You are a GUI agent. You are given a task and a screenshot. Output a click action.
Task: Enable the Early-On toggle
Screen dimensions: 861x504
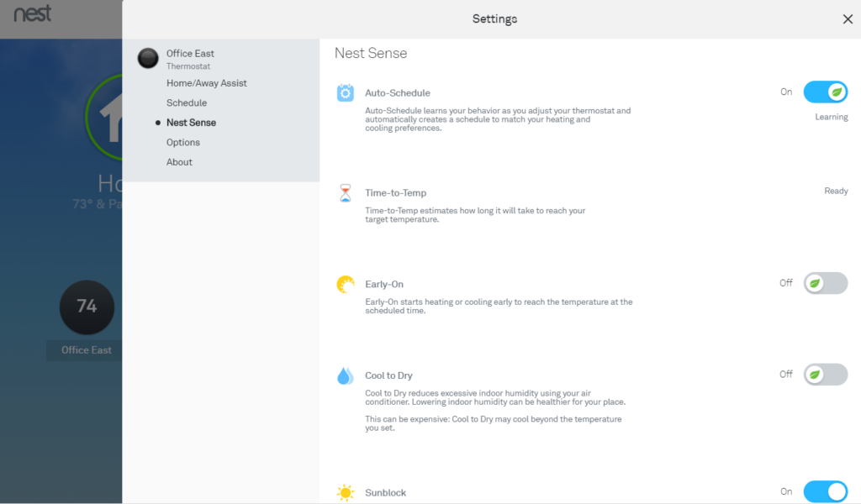coord(826,283)
